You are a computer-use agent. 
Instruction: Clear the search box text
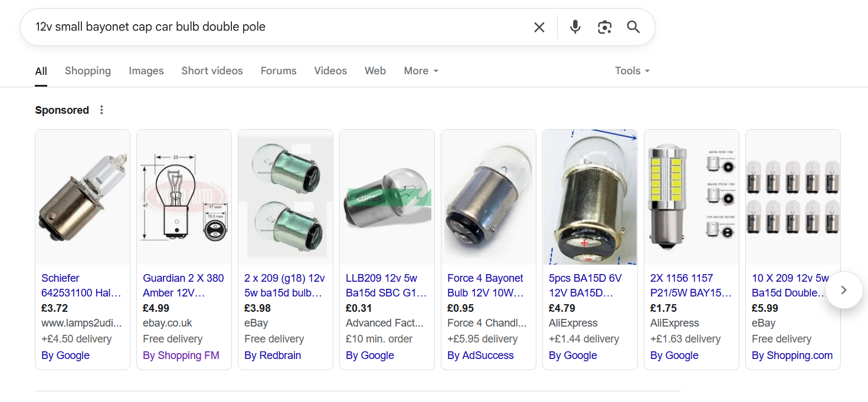(539, 27)
